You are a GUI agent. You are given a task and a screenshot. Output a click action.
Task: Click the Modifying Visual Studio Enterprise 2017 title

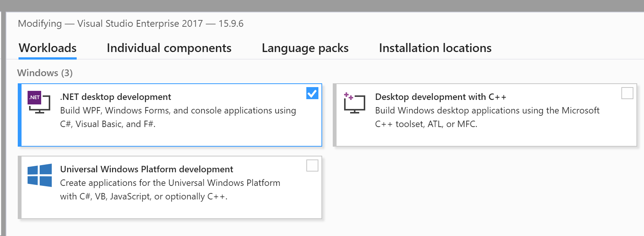click(x=131, y=24)
